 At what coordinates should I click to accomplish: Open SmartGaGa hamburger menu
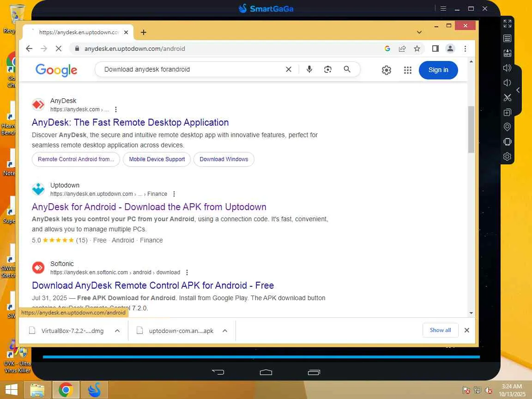tap(443, 8)
